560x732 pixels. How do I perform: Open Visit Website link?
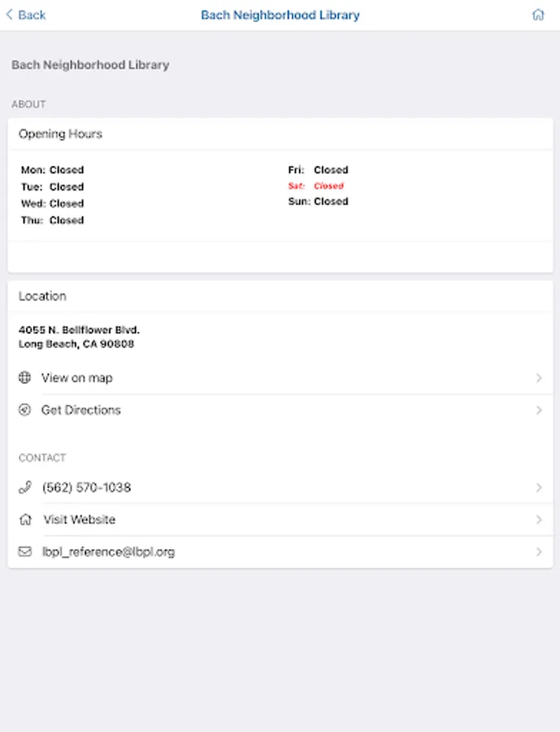click(x=80, y=520)
